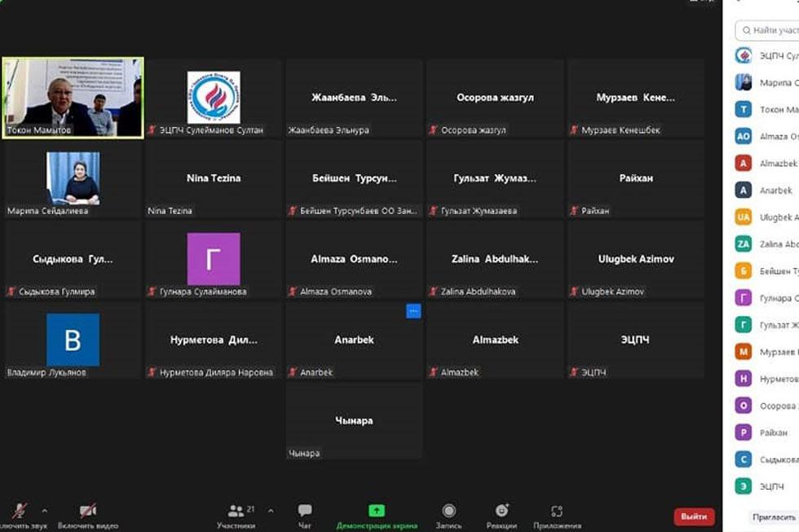This screenshot has width=799, height=532.
Task: Open Реакции reactions menu
Action: click(x=501, y=515)
